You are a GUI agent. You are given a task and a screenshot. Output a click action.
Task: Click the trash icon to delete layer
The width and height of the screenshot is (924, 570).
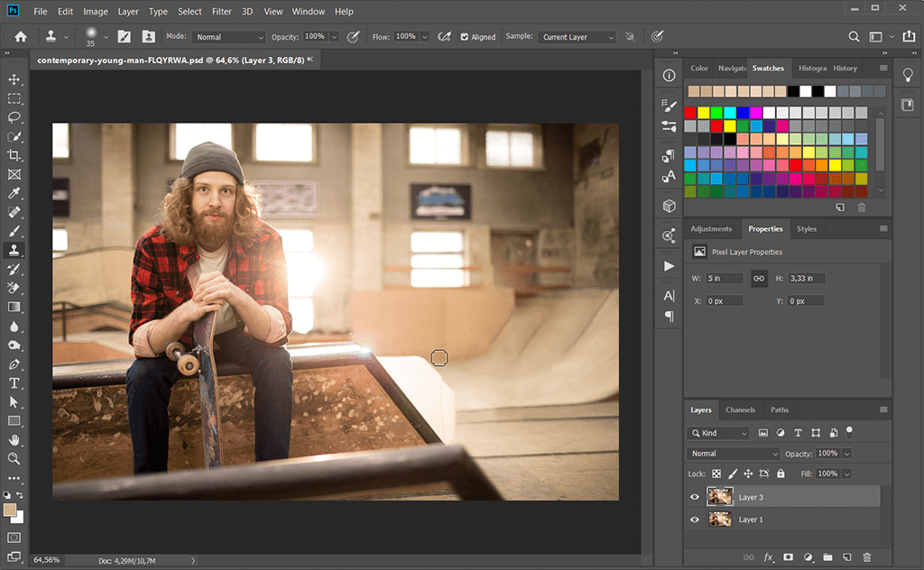point(867,558)
